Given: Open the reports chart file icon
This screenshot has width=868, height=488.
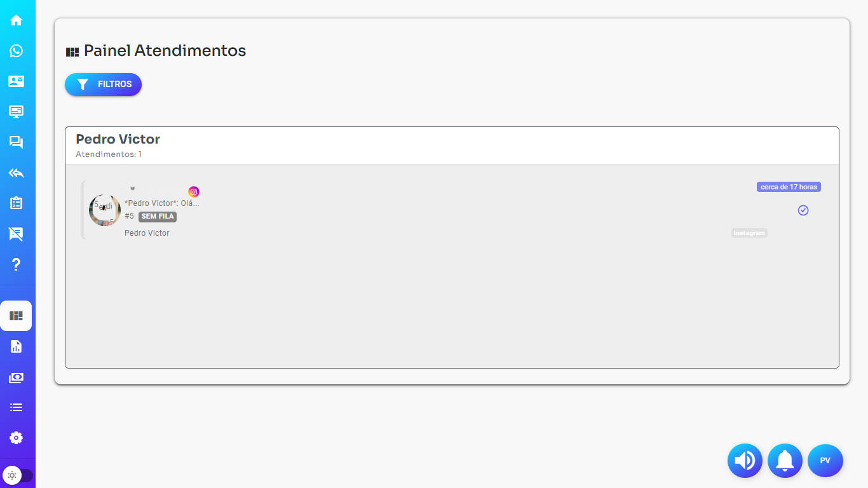Looking at the screenshot, I should click(17, 346).
